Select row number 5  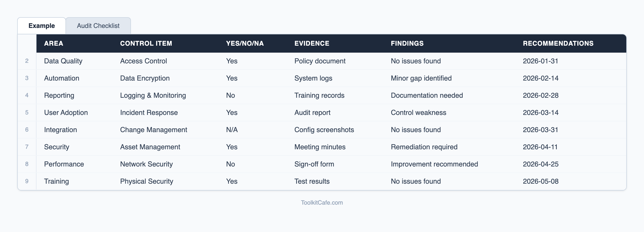(27, 113)
